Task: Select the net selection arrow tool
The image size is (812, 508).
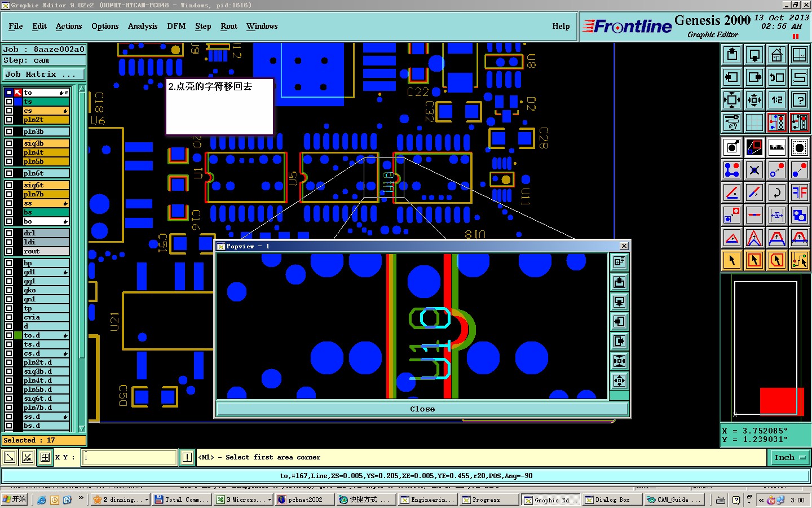Action: (800, 260)
